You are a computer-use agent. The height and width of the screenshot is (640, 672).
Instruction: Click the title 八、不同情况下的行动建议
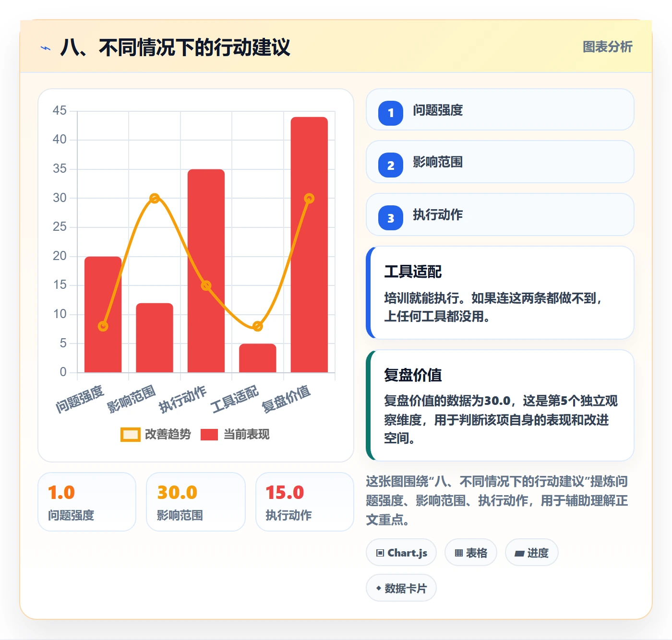(175, 47)
